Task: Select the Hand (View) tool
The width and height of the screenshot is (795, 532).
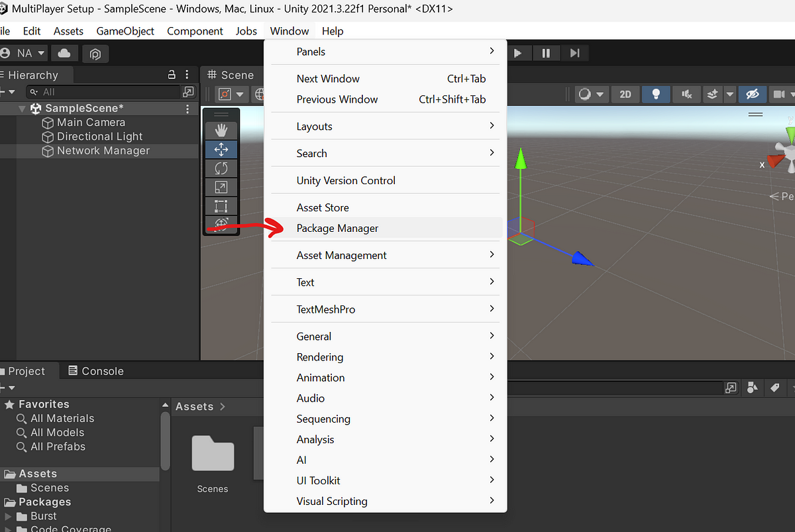Action: pos(221,131)
